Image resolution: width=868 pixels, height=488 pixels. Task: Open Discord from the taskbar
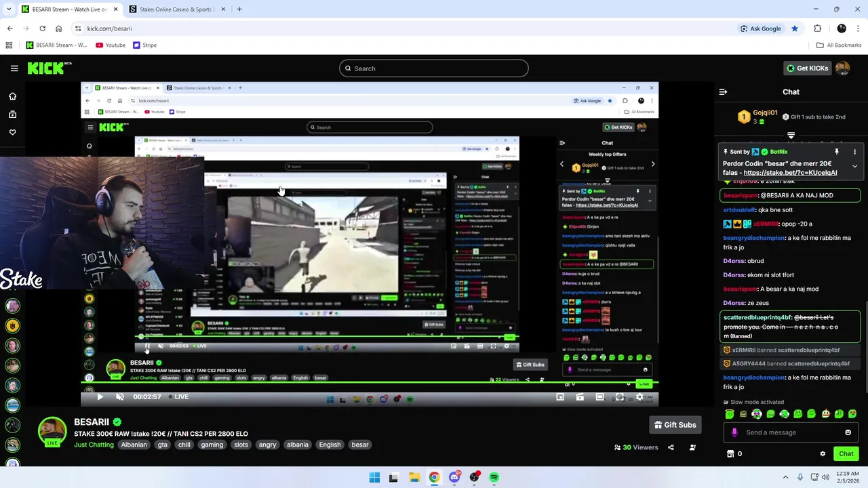point(454,477)
